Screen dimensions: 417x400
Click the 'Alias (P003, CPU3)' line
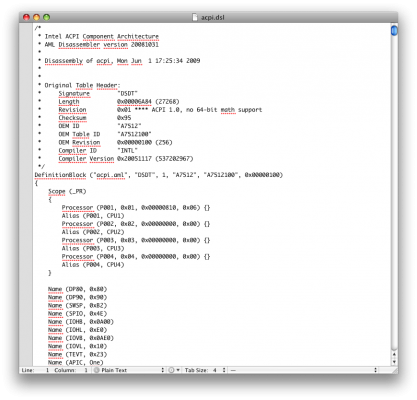[93, 248]
